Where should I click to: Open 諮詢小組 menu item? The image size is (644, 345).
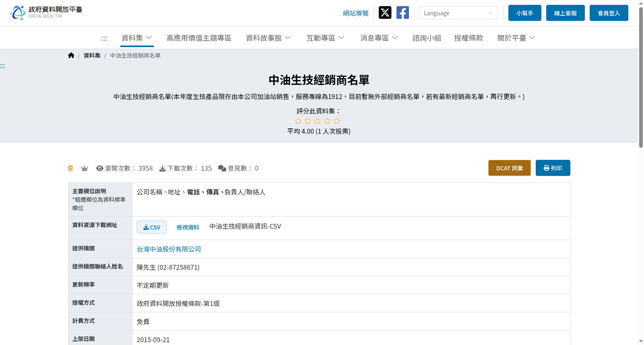coord(427,38)
